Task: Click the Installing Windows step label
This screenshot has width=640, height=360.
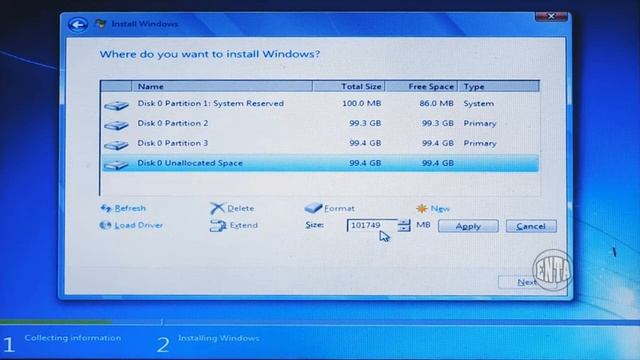Action: click(219, 338)
